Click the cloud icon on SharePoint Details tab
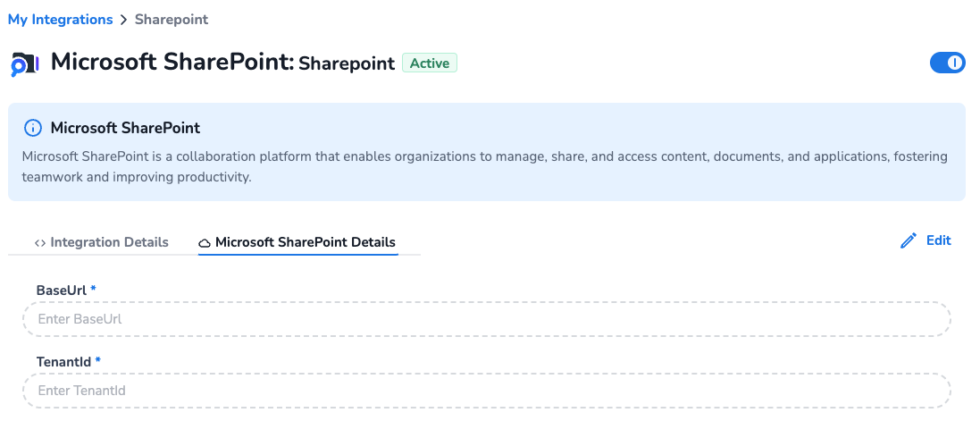Screen dimensions: 980x438 205,242
